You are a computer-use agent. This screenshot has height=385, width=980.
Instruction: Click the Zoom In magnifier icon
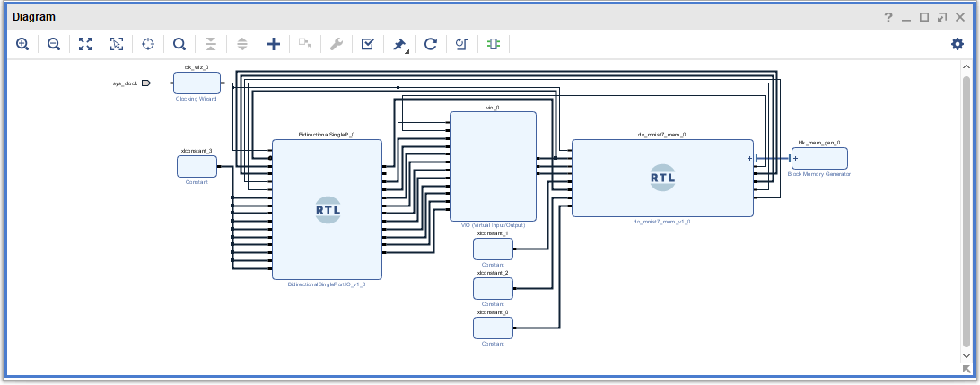pos(22,44)
